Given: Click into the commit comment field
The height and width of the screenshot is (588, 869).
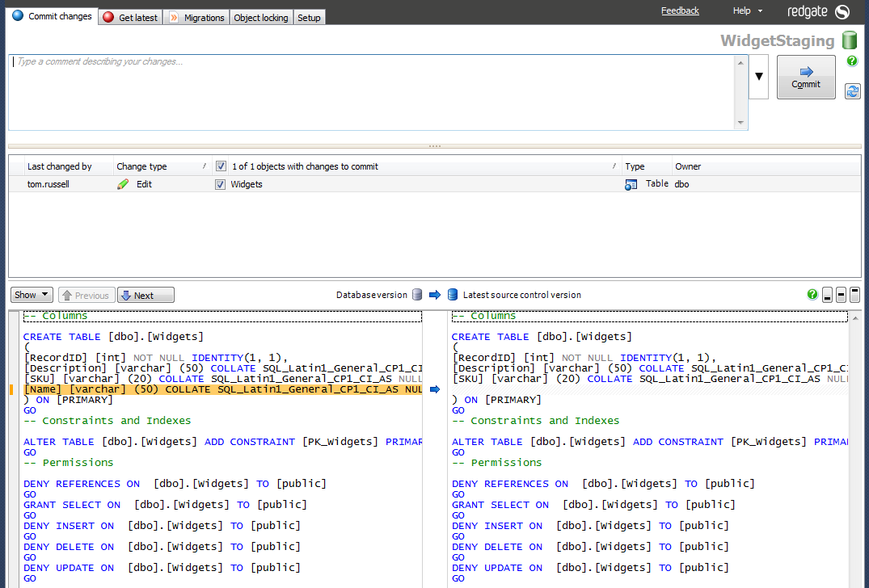Looking at the screenshot, I should 372,92.
